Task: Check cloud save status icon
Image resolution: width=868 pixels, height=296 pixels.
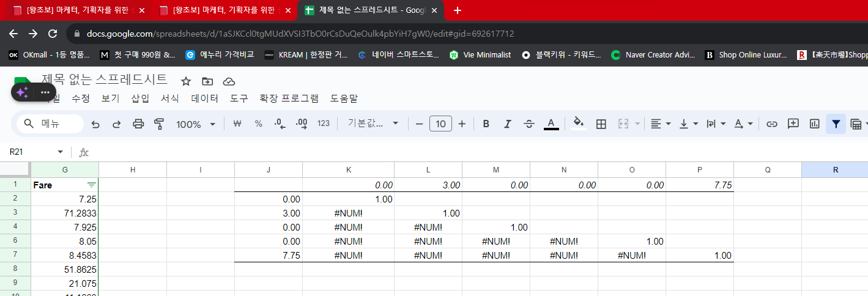Action: coord(229,81)
